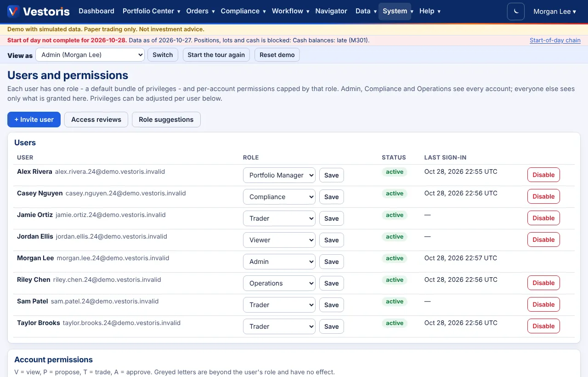Open Taylor Brooks's role dropdown
Viewport: 588px width, 377px height.
pyautogui.click(x=279, y=326)
